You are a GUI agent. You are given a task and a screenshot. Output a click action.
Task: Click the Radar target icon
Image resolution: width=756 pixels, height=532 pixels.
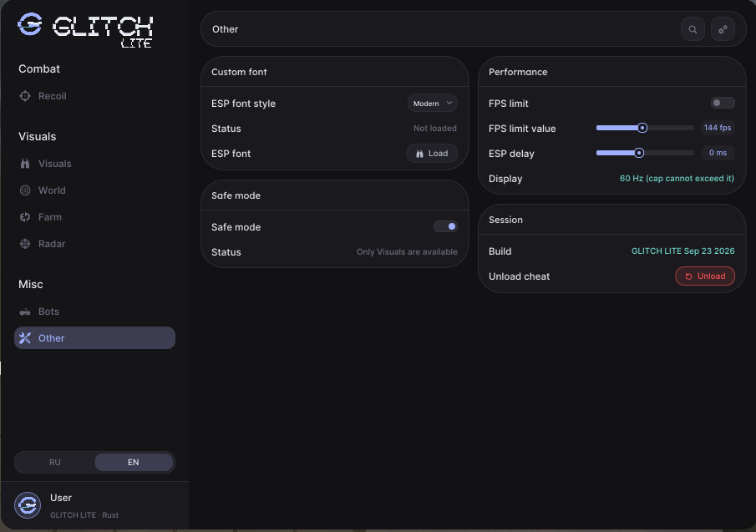(25, 244)
